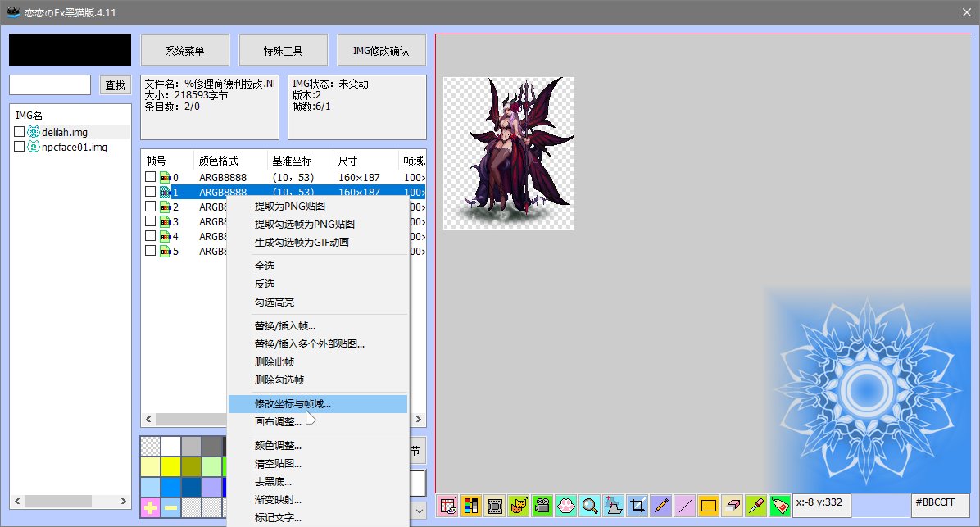Image resolution: width=980 pixels, height=527 pixels.
Task: Click the npcface01.img file icon
Action: pyautogui.click(x=33, y=147)
